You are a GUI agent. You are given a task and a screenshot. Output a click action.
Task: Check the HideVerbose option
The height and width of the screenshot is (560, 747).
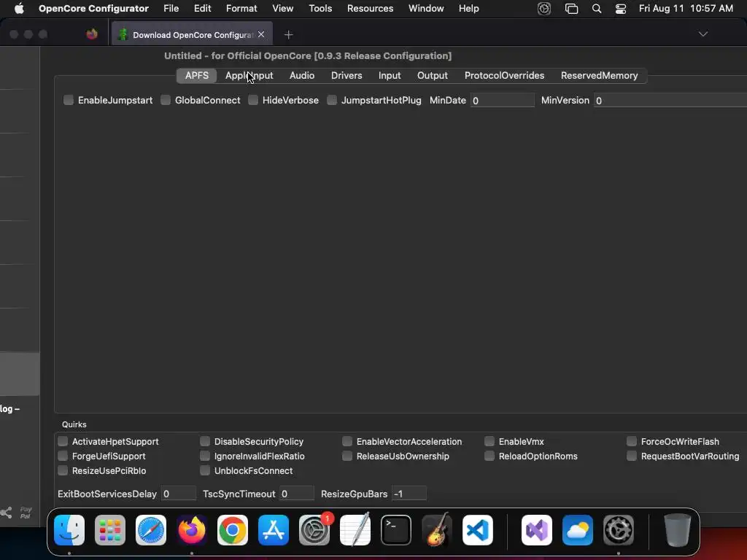pos(253,100)
